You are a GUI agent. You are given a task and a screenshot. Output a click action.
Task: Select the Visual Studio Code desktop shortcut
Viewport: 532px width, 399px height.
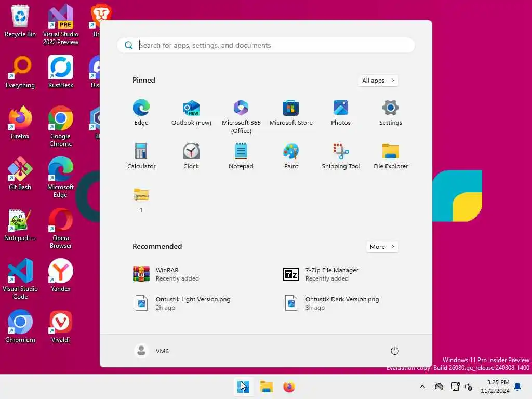[20, 279]
